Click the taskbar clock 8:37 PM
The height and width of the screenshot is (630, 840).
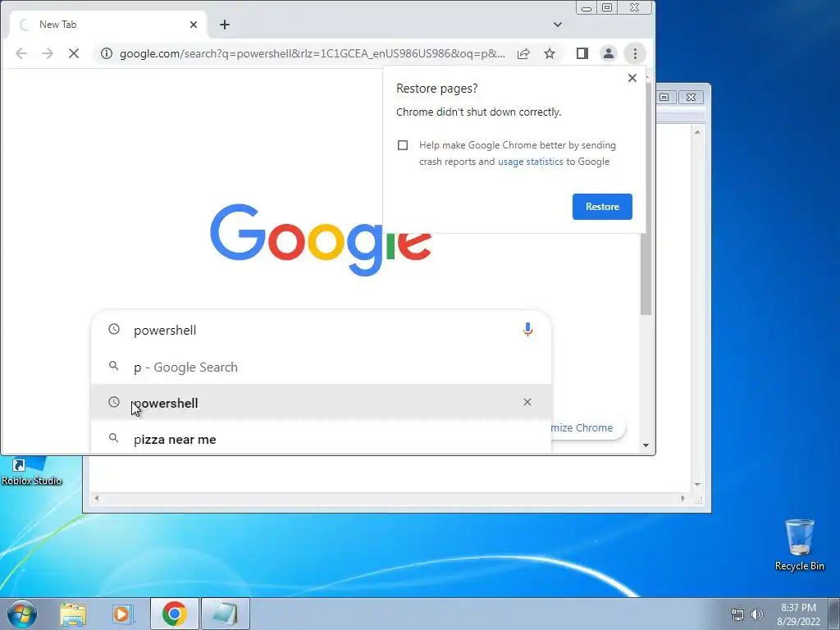pyautogui.click(x=798, y=608)
